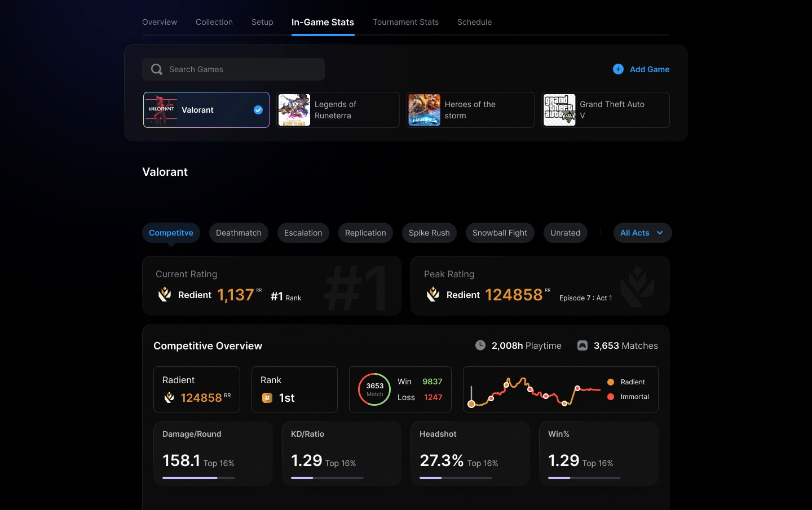The height and width of the screenshot is (510, 812).
Task: Click the Grand Theft Auto V cover thumbnail
Action: tap(559, 110)
